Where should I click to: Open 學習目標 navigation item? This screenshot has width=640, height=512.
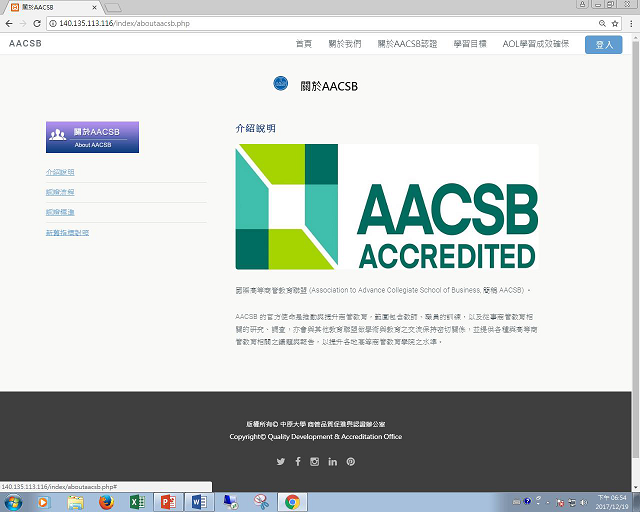pos(470,44)
